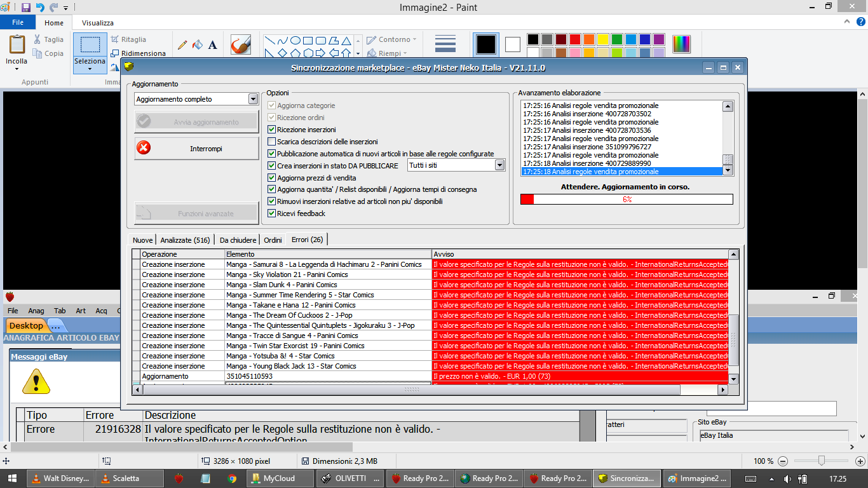868x488 pixels.
Task: Toggle Crea inserzioni in stato DA PUBBLICARE checkbox
Action: (x=272, y=166)
